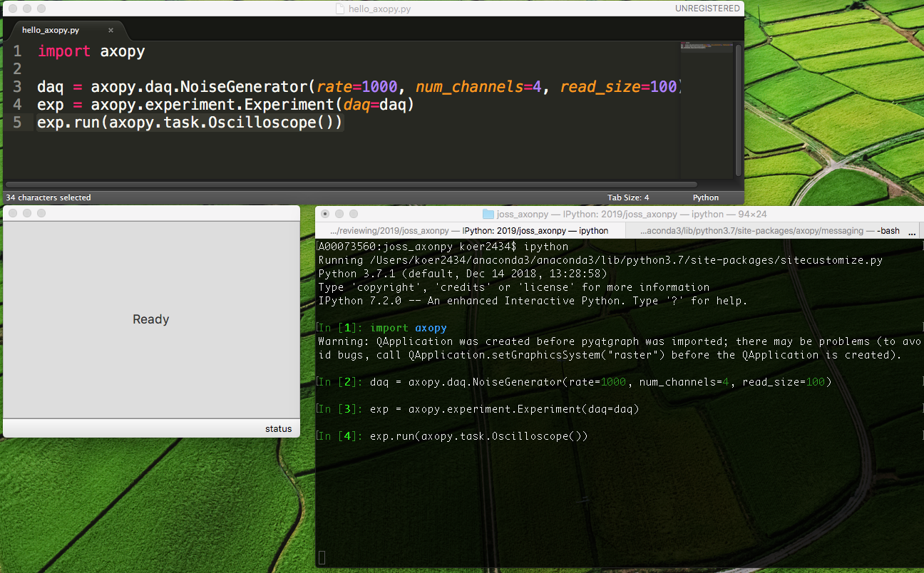This screenshot has height=573, width=924.
Task: Click line number 3 in the gutter
Action: tap(17, 87)
